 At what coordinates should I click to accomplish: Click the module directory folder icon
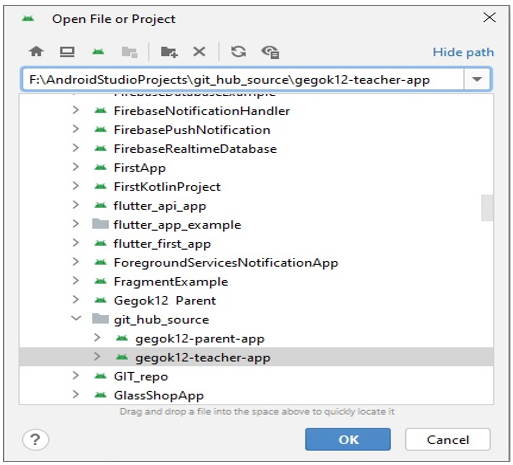click(x=129, y=52)
